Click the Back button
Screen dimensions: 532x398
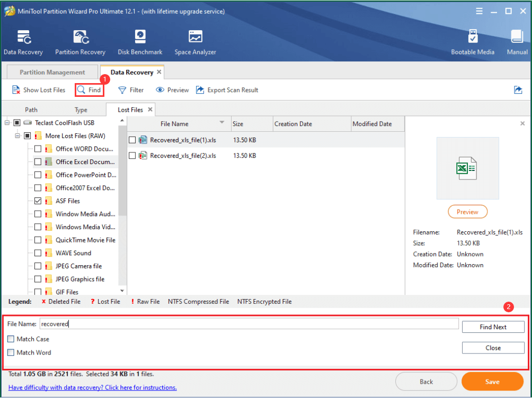(x=426, y=382)
